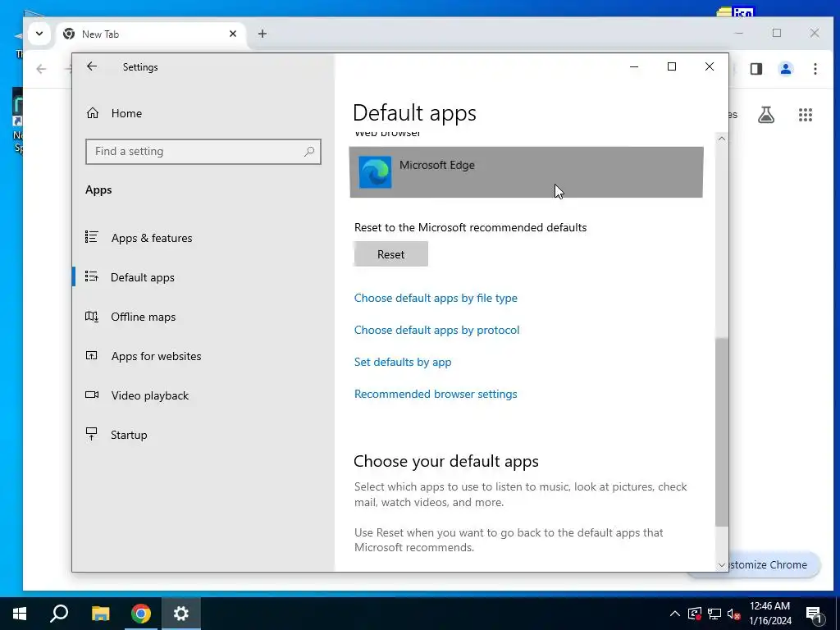Open Action Center notifications icon
This screenshot has width=840, height=630.
813,614
